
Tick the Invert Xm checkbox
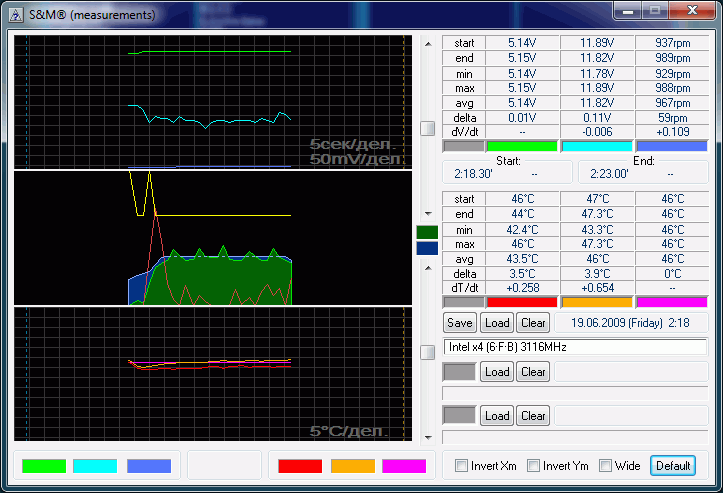461,465
